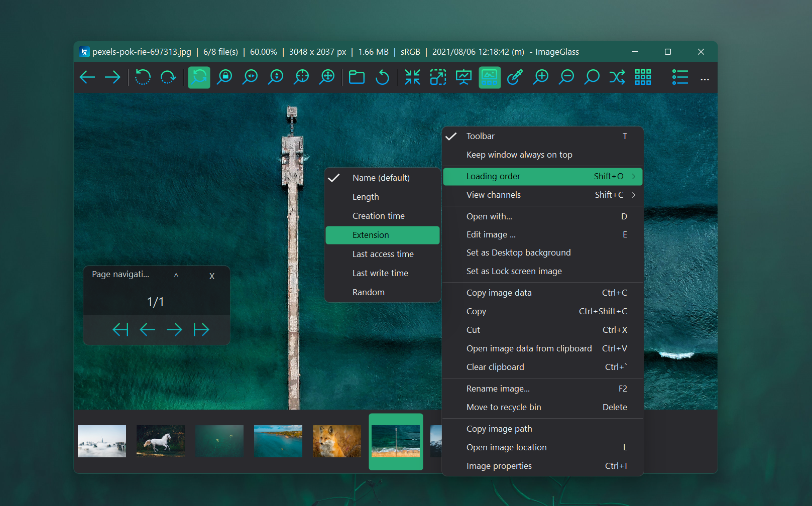Close the Page navigation panel
812x506 pixels.
(212, 276)
